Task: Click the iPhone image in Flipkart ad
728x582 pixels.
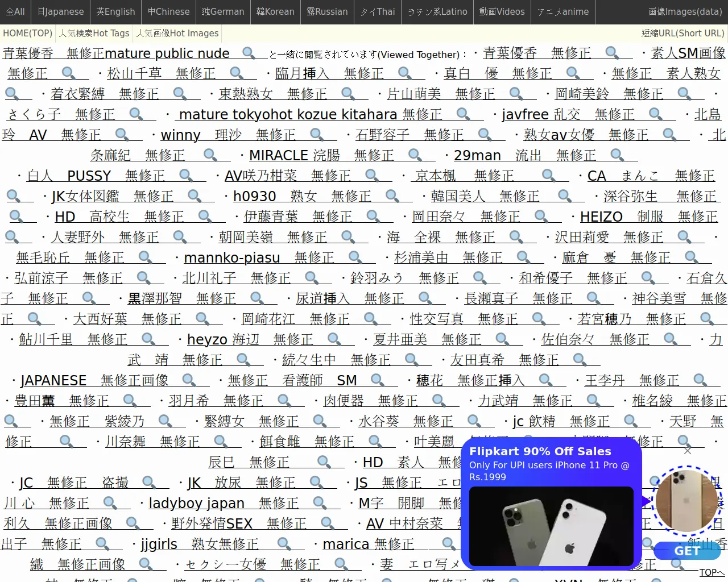Action: coord(551,526)
